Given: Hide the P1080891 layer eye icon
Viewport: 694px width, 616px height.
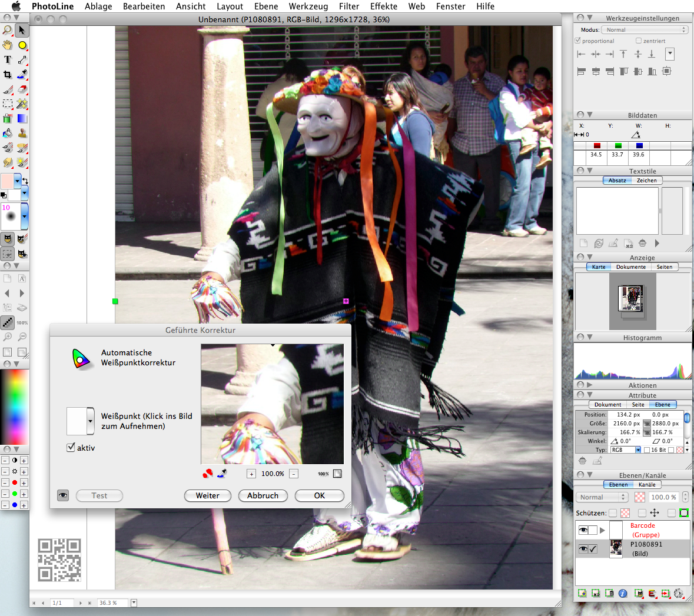Looking at the screenshot, I should 583,549.
